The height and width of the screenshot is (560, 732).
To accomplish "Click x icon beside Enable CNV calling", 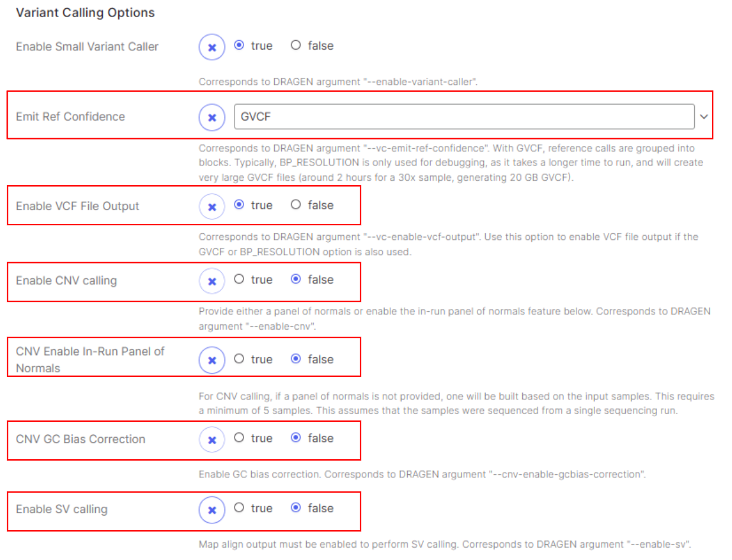I will pyautogui.click(x=212, y=280).
